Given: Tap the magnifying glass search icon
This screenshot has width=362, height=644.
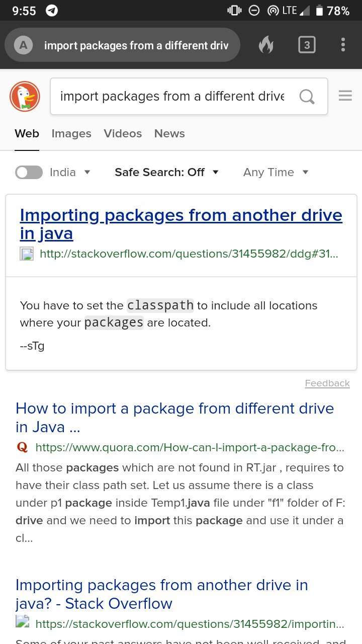Looking at the screenshot, I should coord(307,96).
